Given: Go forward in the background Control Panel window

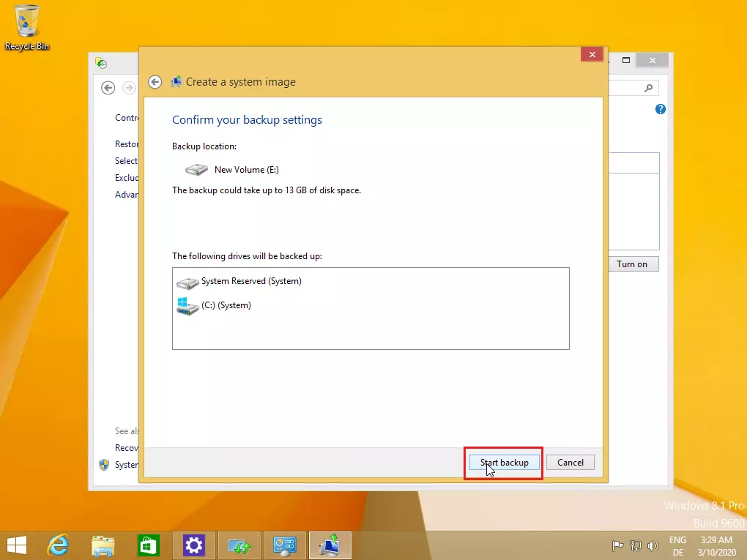Looking at the screenshot, I should 129,88.
